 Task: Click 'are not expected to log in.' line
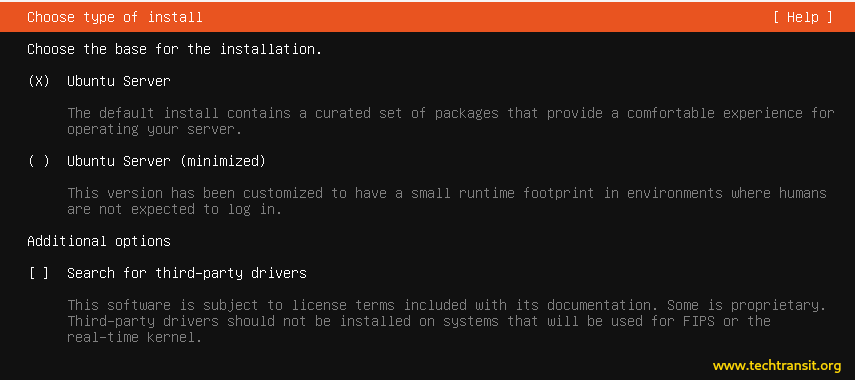pyautogui.click(x=174, y=209)
